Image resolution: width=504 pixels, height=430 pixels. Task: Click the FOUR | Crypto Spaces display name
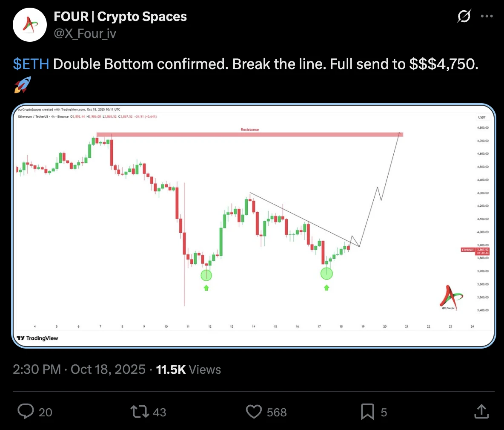120,17
